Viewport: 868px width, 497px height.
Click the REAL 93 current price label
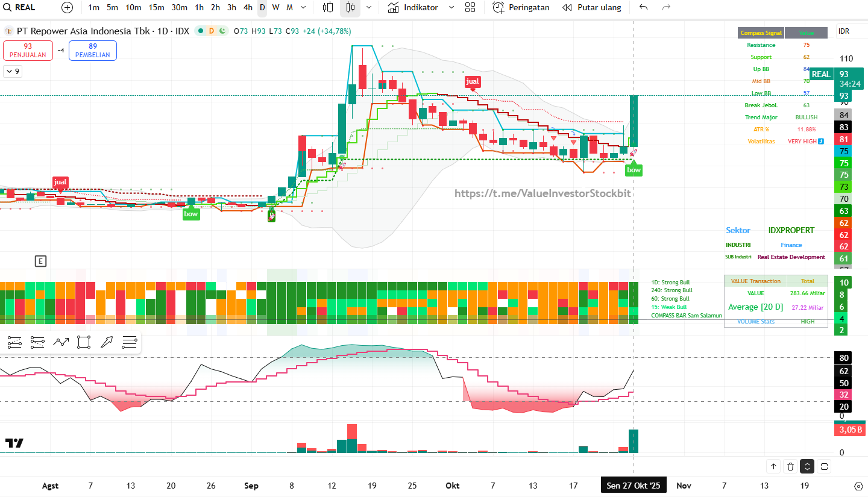coord(838,79)
